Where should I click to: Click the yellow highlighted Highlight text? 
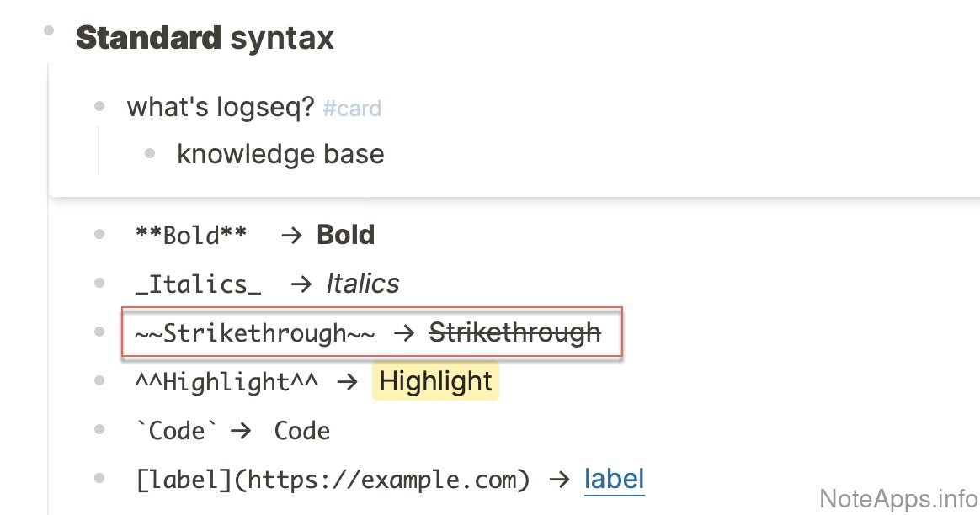[435, 381]
